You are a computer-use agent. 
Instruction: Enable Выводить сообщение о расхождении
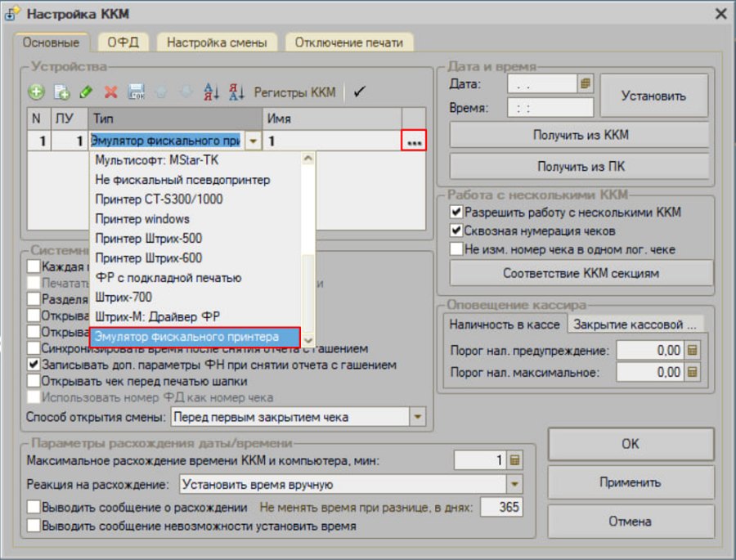34,507
